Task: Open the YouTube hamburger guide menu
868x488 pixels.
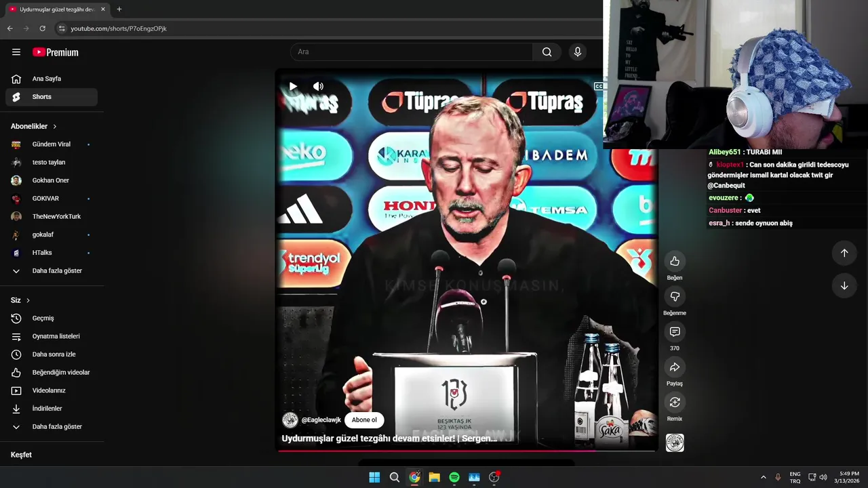Action: click(16, 52)
